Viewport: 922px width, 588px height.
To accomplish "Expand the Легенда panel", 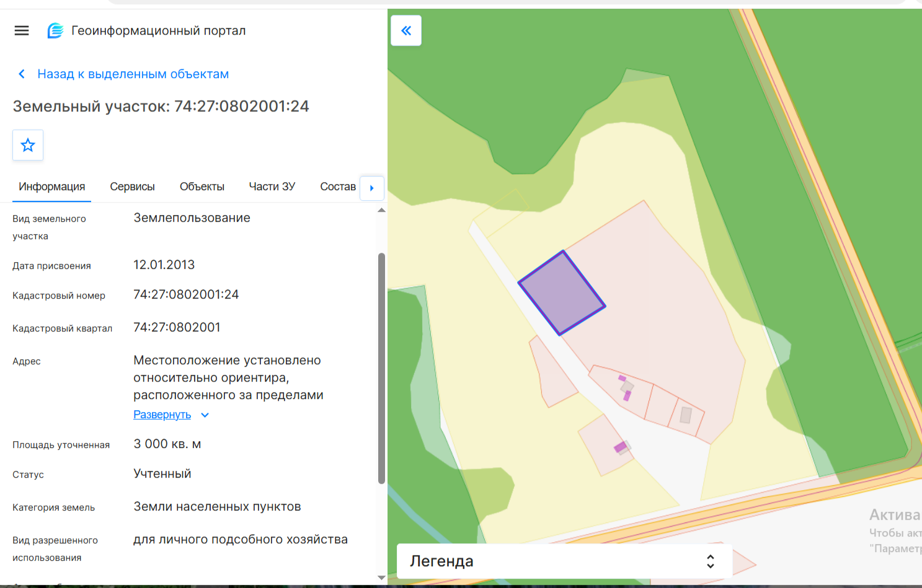I will click(x=564, y=561).
